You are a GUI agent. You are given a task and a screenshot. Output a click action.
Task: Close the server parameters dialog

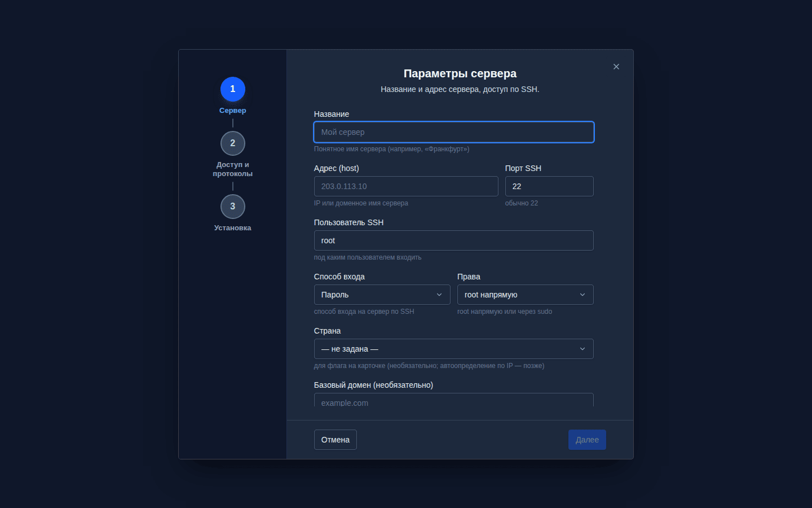tap(616, 67)
